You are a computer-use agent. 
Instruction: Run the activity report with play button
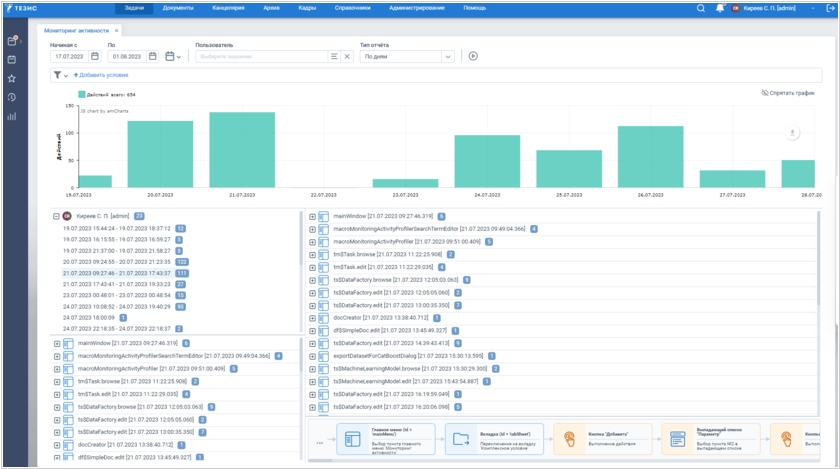coord(473,56)
